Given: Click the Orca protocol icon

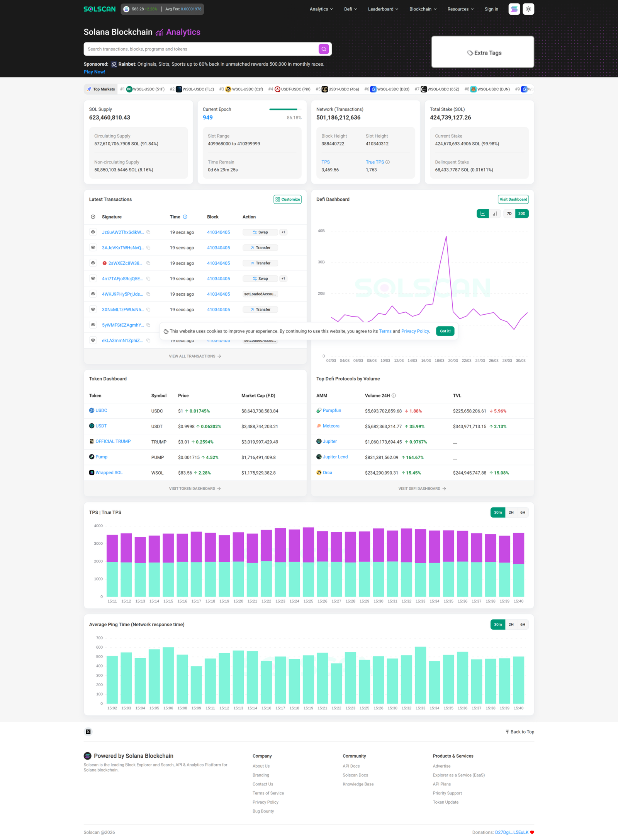Looking at the screenshot, I should 319,473.
